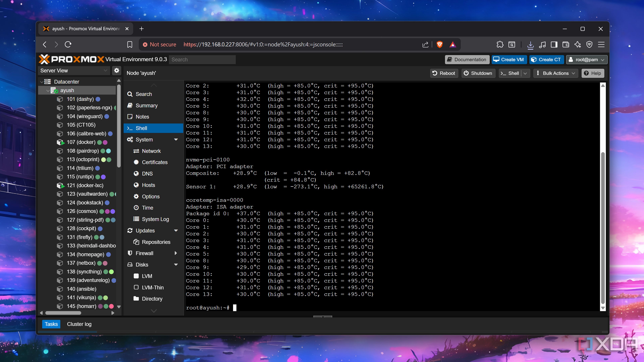Toggle the browser sidebar panel icon
The width and height of the screenshot is (644, 362).
(554, 44)
